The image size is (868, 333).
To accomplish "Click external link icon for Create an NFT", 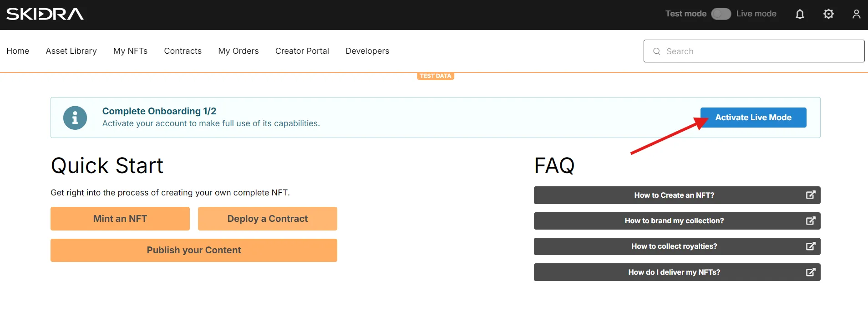I will tap(811, 195).
